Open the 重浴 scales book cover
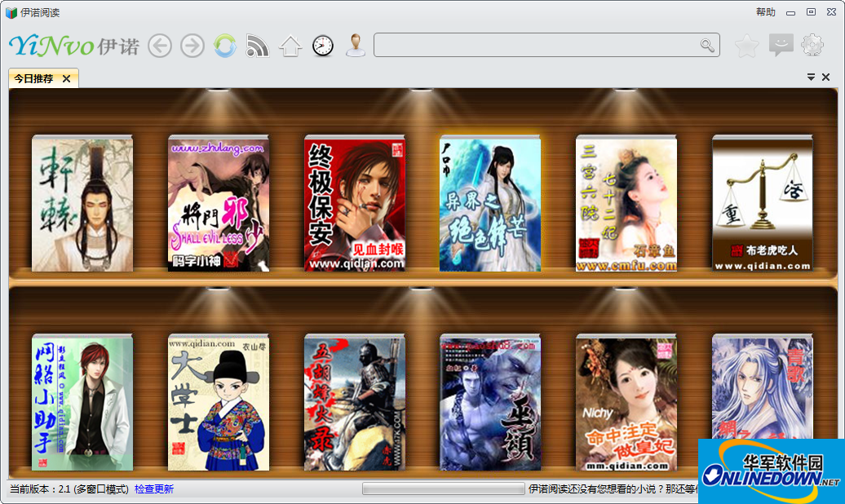 click(762, 203)
